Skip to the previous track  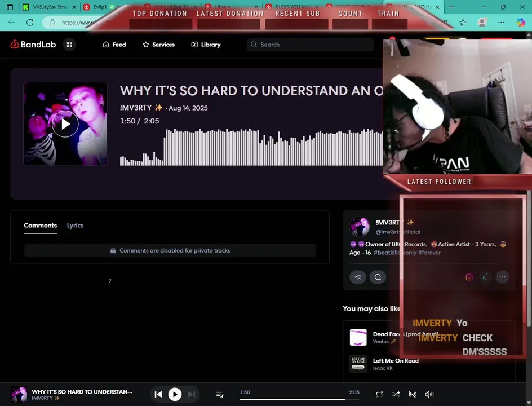(x=158, y=395)
